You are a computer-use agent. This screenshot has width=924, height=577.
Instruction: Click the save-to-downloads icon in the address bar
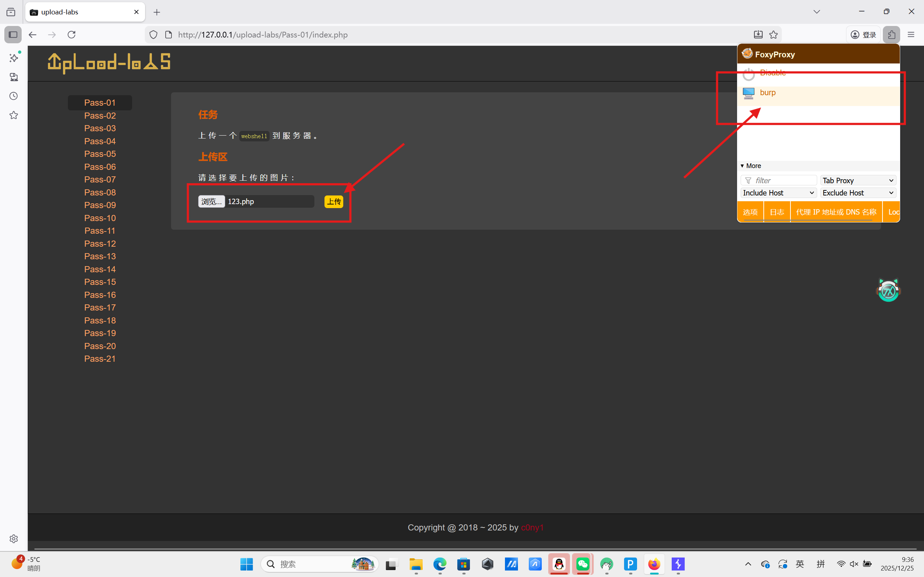(758, 35)
